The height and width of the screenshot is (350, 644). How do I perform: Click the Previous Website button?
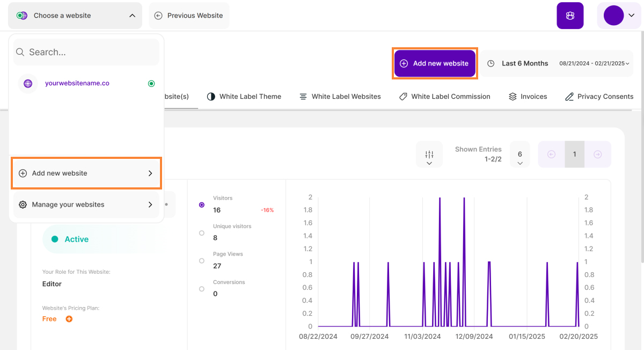(189, 16)
